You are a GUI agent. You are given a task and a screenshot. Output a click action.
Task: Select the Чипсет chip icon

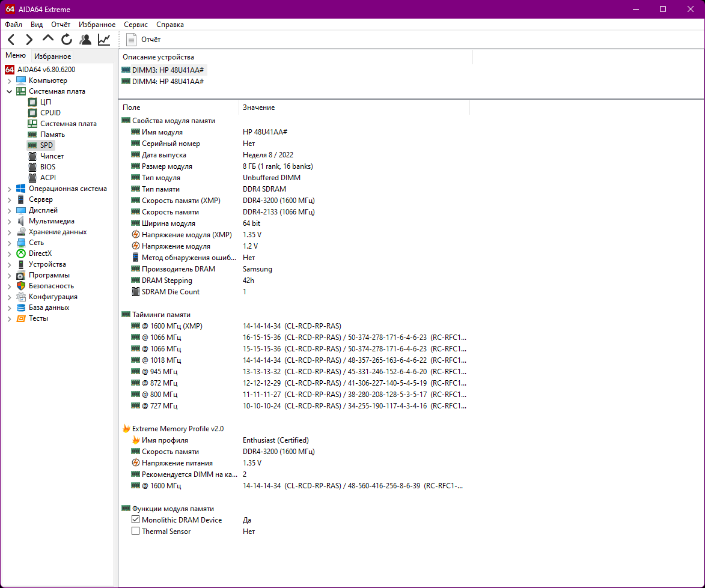pyautogui.click(x=32, y=156)
